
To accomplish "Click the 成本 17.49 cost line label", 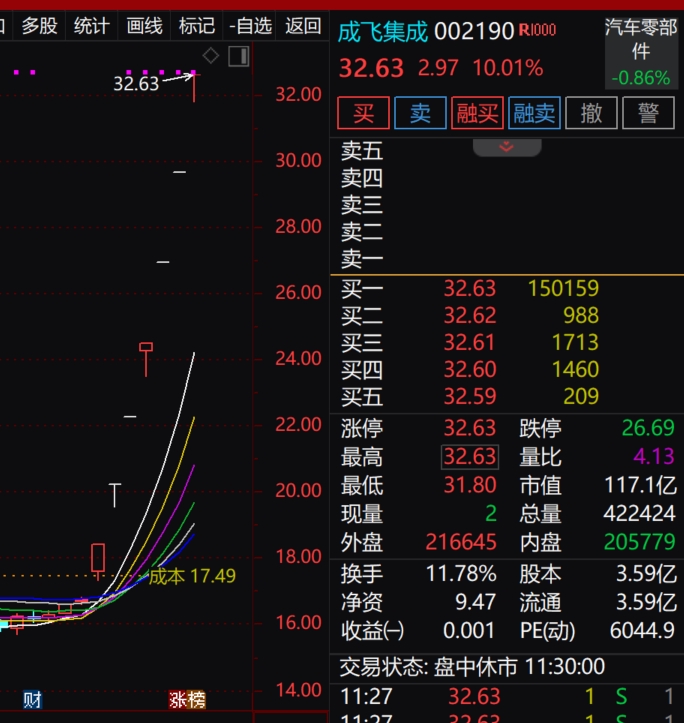I will [192, 576].
